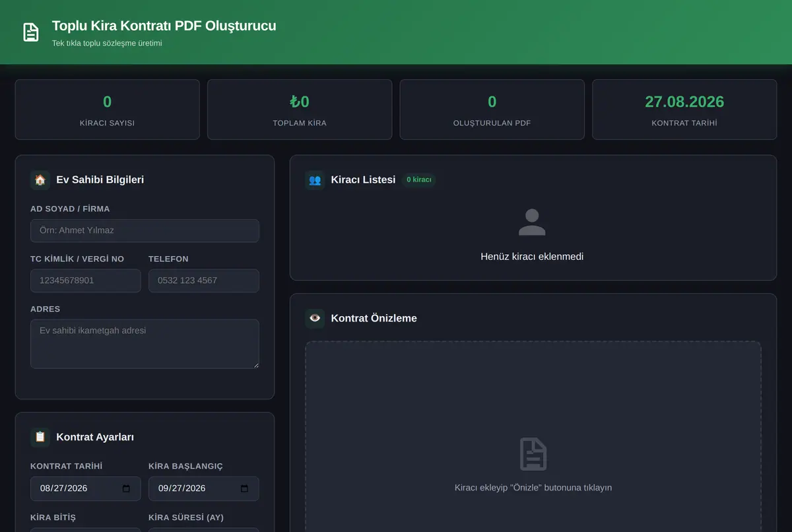792x532 pixels.
Task: Click the "KİRA BAŞLANGIÇ" label
Action: (x=185, y=466)
